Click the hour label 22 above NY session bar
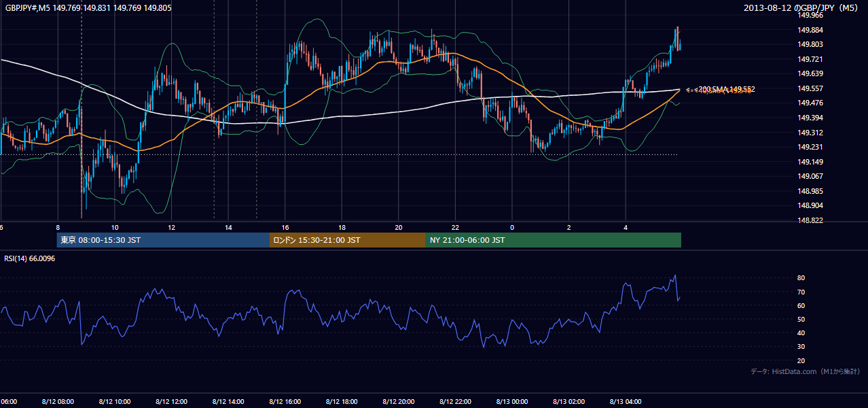This screenshot has width=868, height=408. (x=456, y=227)
